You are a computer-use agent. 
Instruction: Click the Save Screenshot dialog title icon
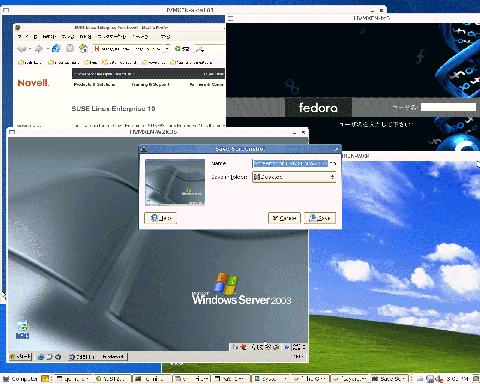[x=143, y=149]
